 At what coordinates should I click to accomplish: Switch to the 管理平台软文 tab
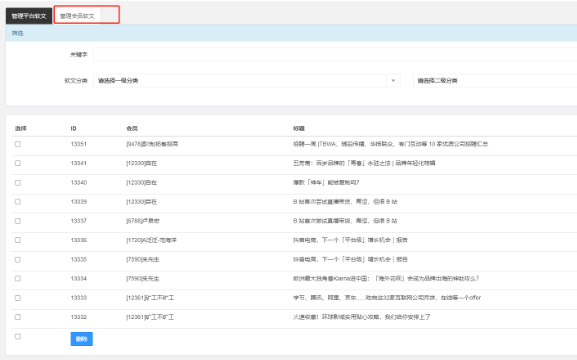click(x=29, y=16)
